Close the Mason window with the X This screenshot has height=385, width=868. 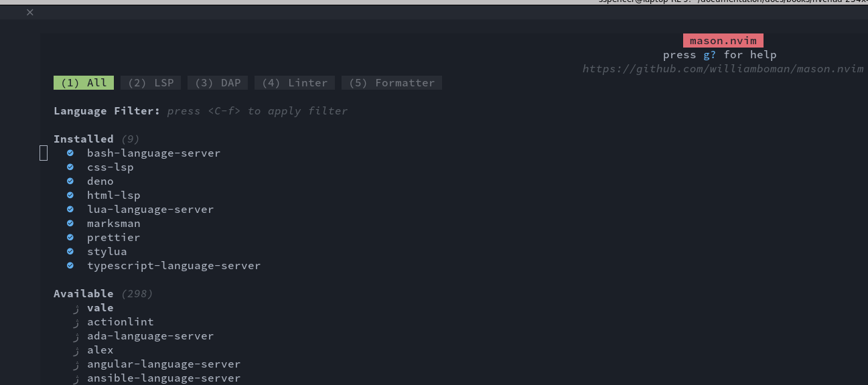click(30, 12)
